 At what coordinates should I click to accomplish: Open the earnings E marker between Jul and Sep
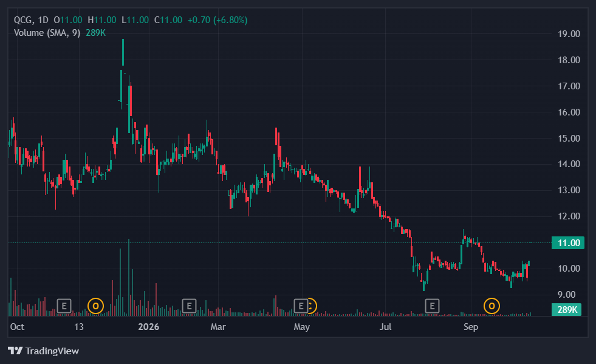click(432, 306)
